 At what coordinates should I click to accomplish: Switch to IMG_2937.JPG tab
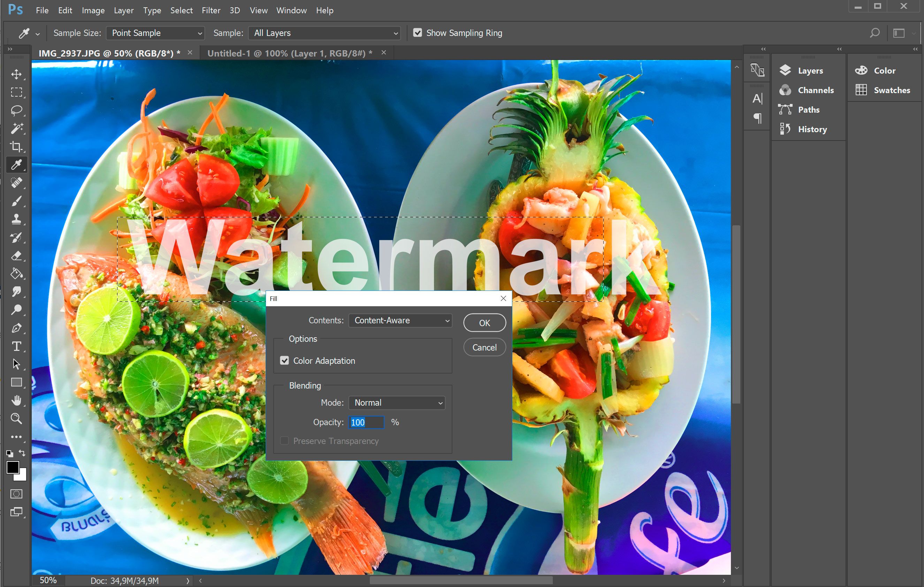pos(110,53)
